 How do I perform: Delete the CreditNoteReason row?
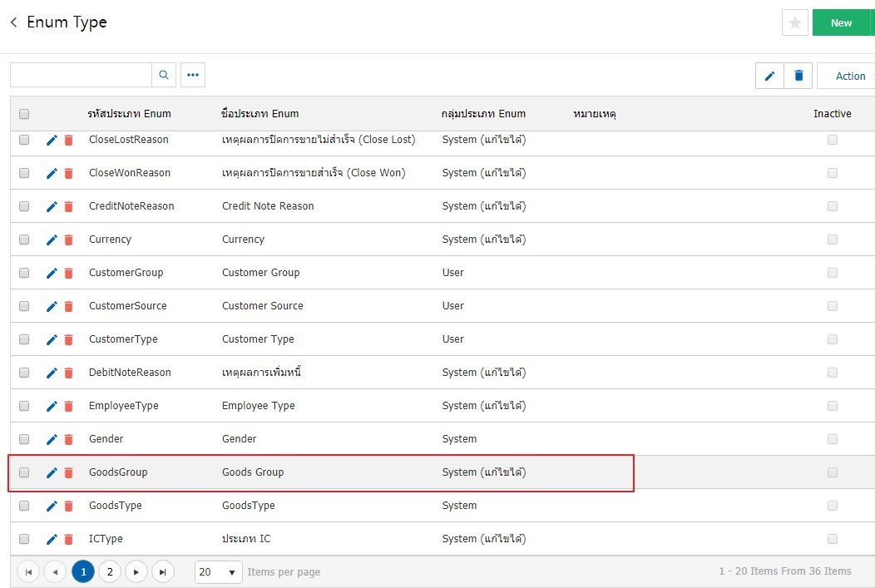coord(69,206)
